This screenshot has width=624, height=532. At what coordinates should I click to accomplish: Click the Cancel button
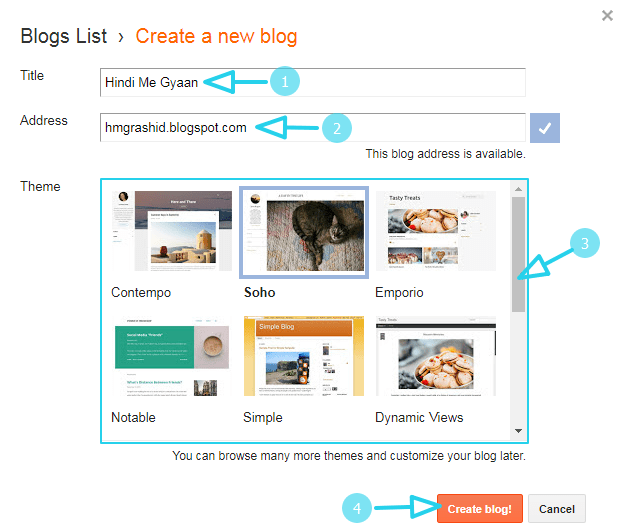click(x=557, y=509)
